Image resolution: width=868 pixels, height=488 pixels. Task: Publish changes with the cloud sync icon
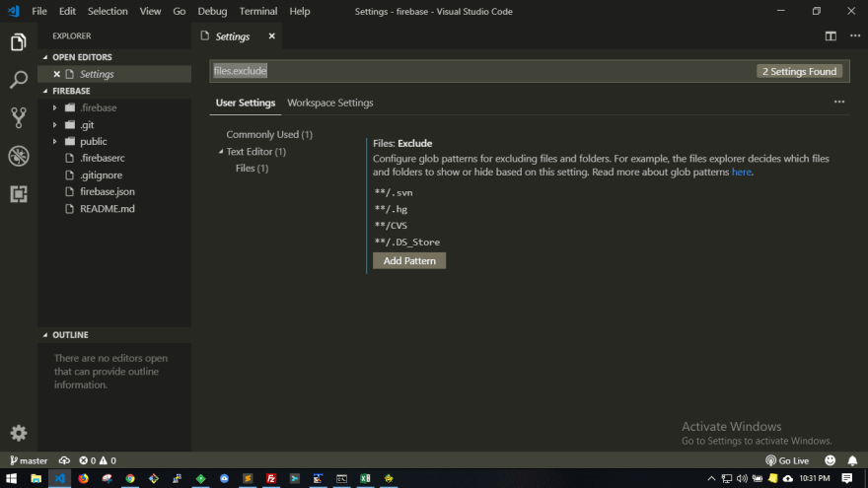tap(64, 460)
